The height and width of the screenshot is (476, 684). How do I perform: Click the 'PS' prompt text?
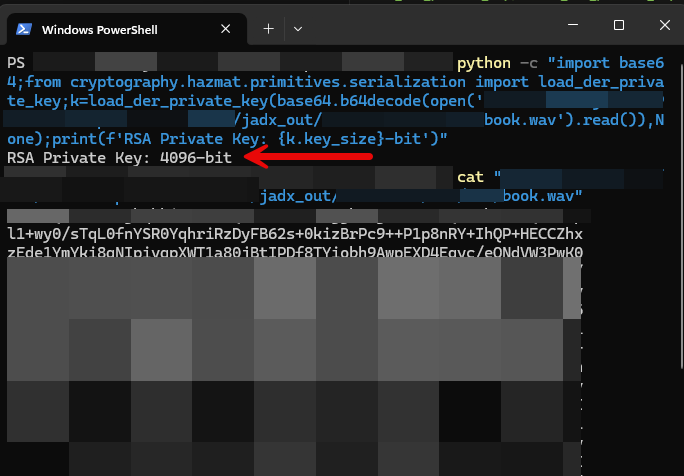pos(16,63)
